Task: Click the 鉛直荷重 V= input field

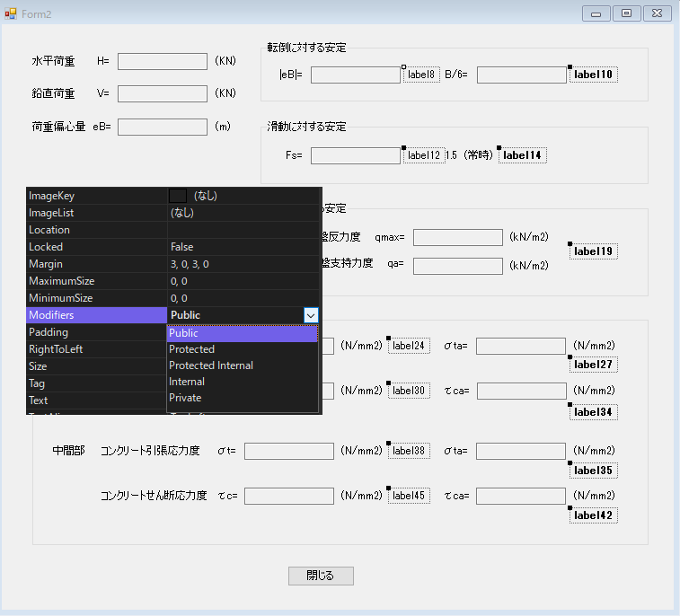Action: (163, 93)
